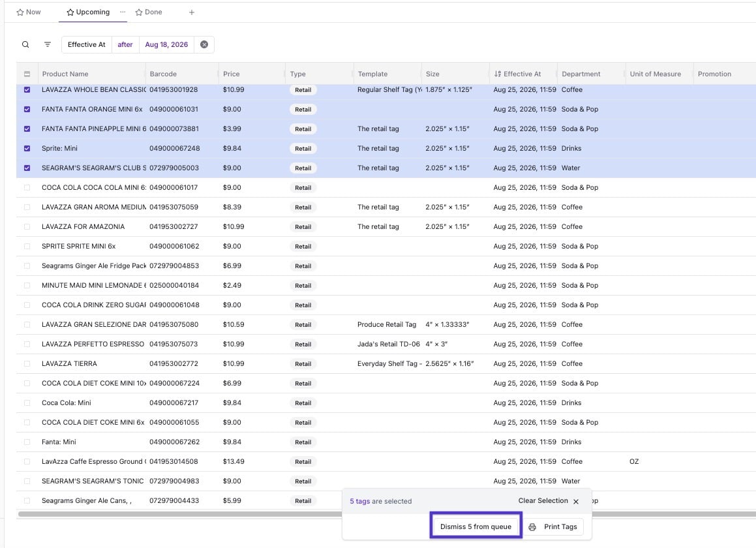Click the search magnifier icon
The image size is (756, 548).
point(25,44)
